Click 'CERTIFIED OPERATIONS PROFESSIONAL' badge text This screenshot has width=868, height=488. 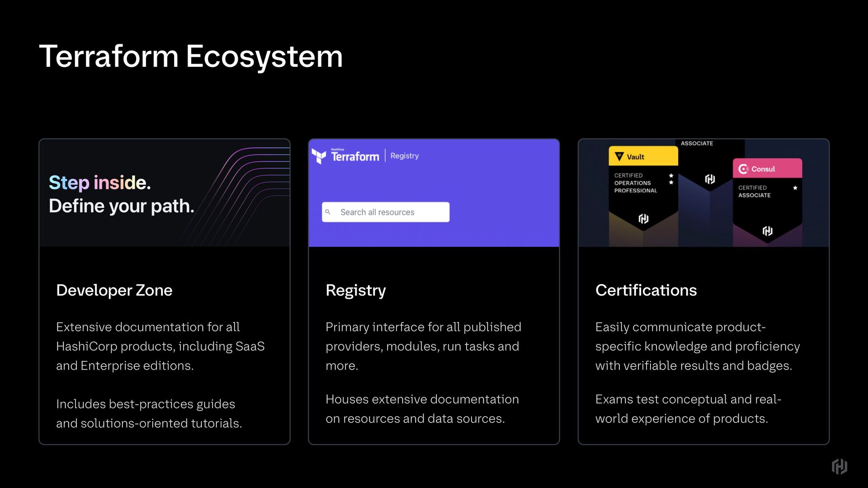coord(636,183)
